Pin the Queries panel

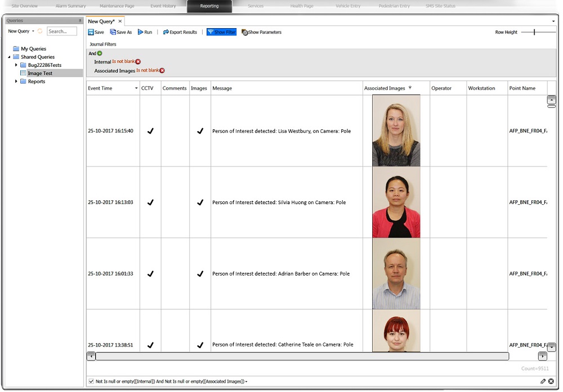point(80,20)
